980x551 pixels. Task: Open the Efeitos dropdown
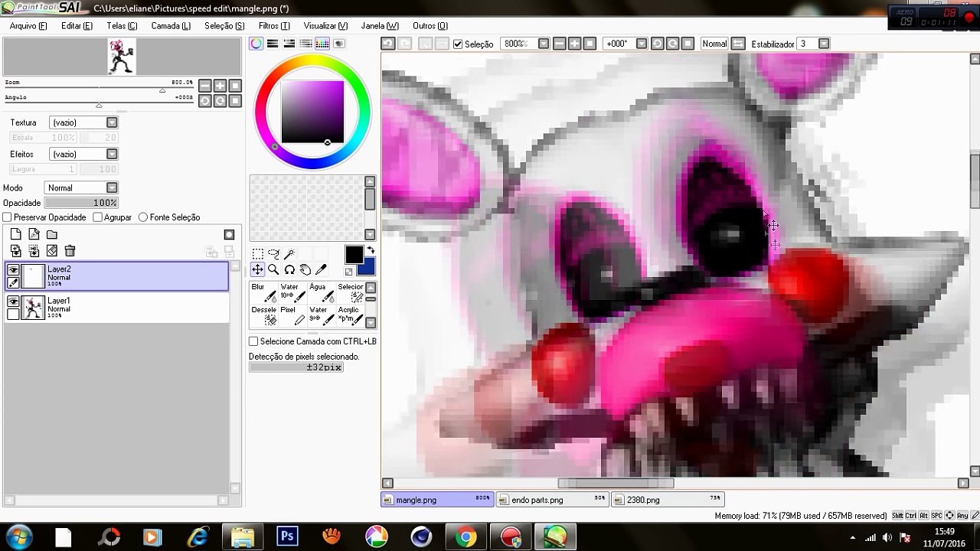pyautogui.click(x=112, y=154)
